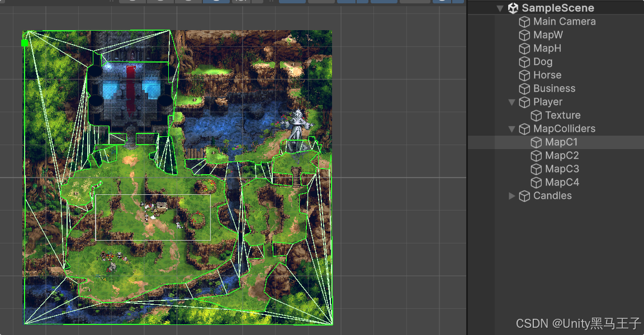
Task: Click the Player object's cube icon
Action: click(x=524, y=102)
